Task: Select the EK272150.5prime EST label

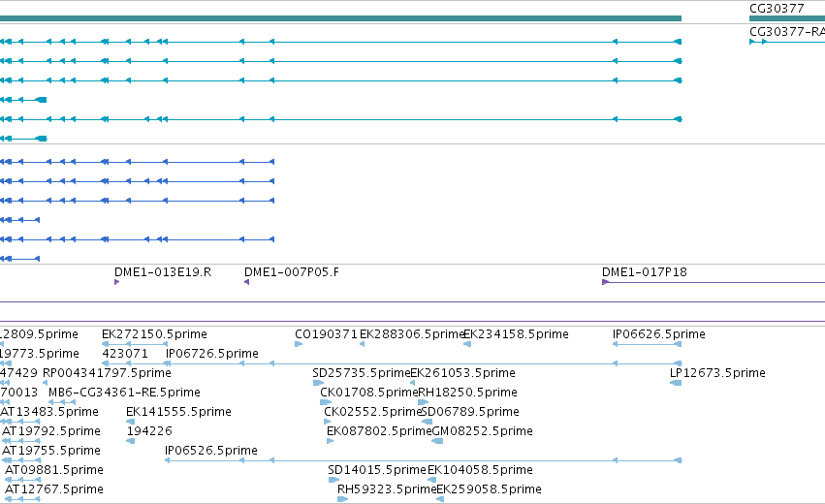Action: point(154,334)
